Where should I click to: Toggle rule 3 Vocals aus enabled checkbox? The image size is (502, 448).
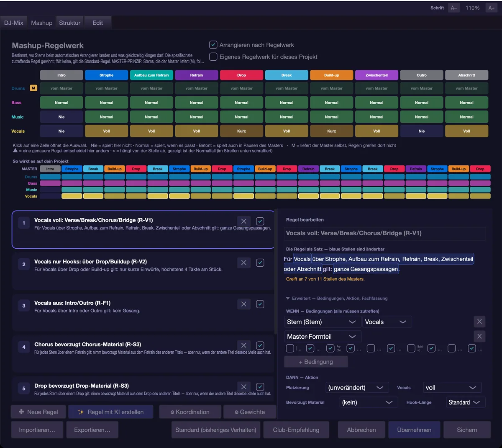point(260,304)
